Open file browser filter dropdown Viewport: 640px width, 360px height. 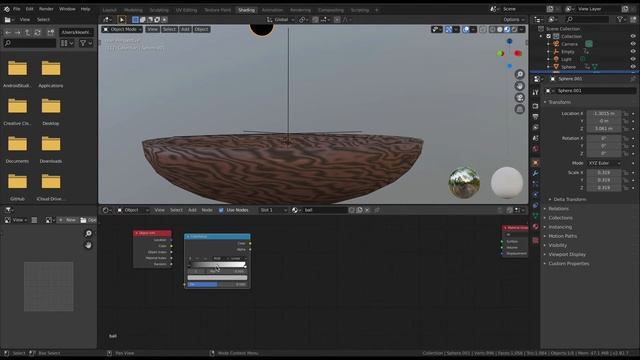(x=86, y=43)
